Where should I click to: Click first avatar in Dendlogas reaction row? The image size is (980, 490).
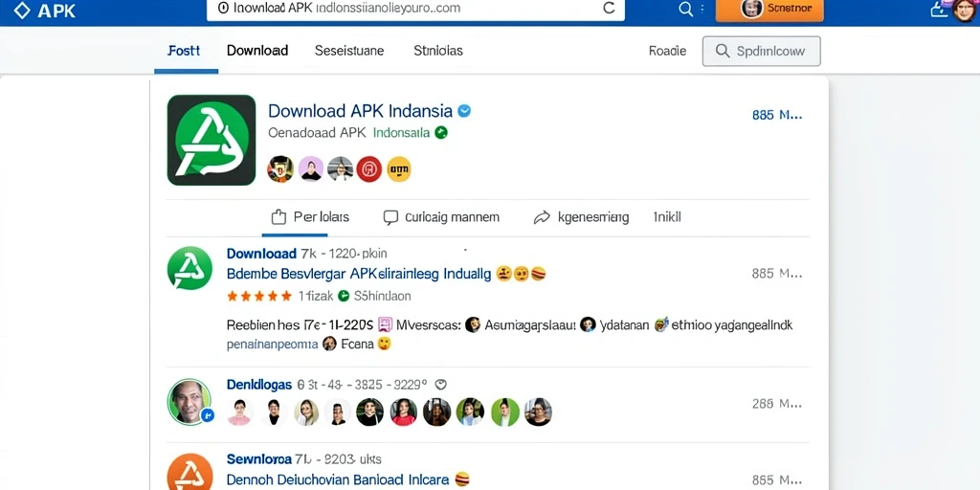(x=239, y=412)
